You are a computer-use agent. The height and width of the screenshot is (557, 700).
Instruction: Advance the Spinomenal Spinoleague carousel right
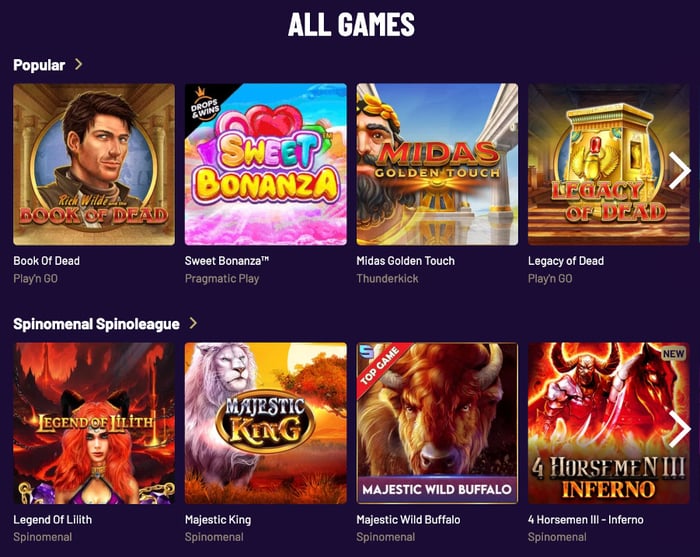[679, 429]
